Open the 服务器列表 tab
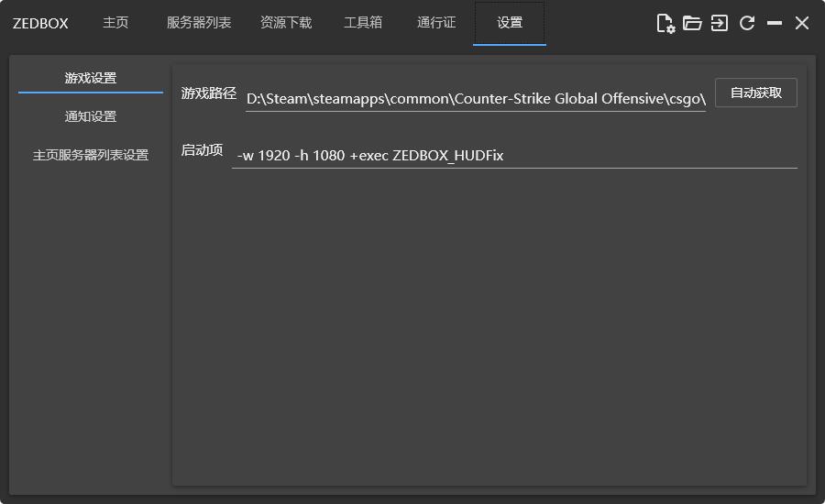Screen dimensions: 825x504 click(x=199, y=23)
